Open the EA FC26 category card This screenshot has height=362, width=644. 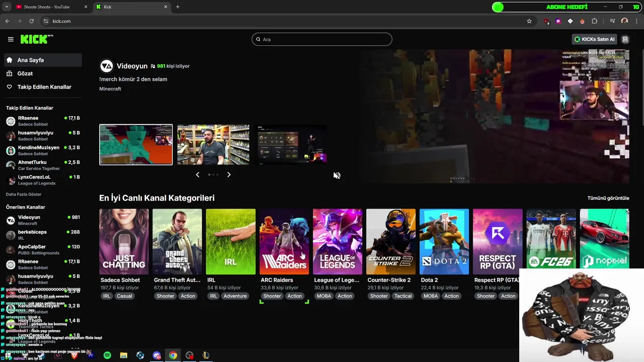click(x=551, y=239)
